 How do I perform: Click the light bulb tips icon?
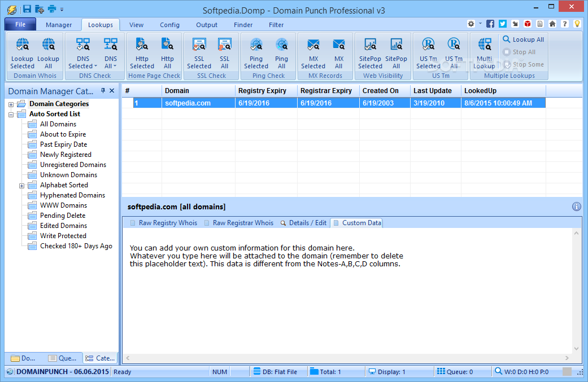(x=577, y=24)
